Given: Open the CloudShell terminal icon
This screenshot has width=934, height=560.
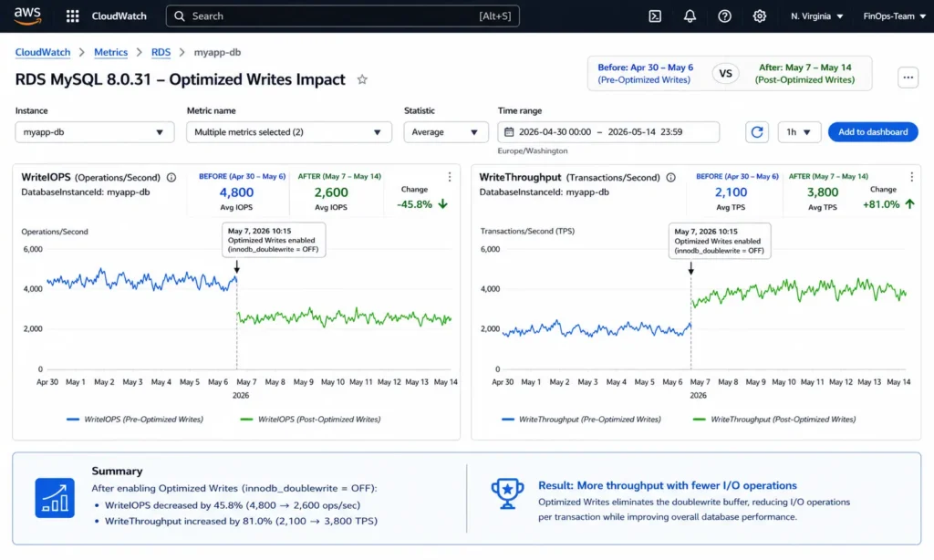Looking at the screenshot, I should click(655, 16).
